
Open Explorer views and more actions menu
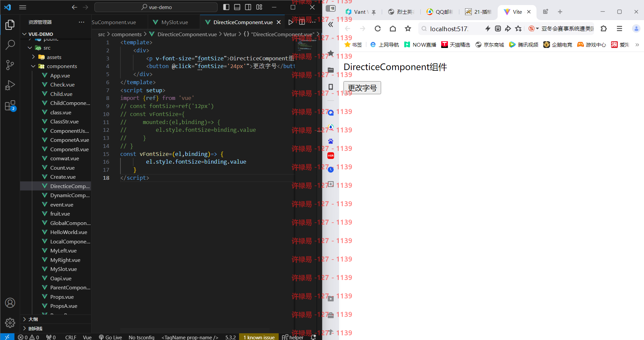tap(82, 22)
